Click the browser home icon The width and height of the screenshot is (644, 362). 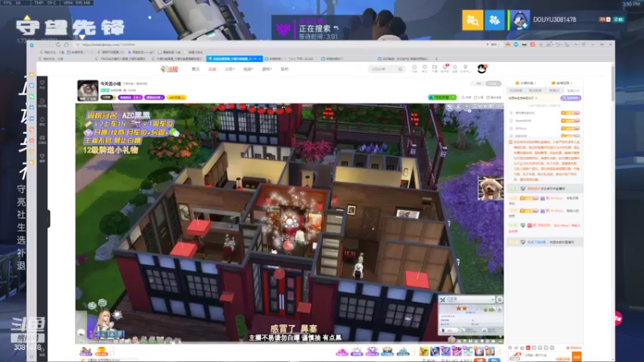click(x=67, y=44)
